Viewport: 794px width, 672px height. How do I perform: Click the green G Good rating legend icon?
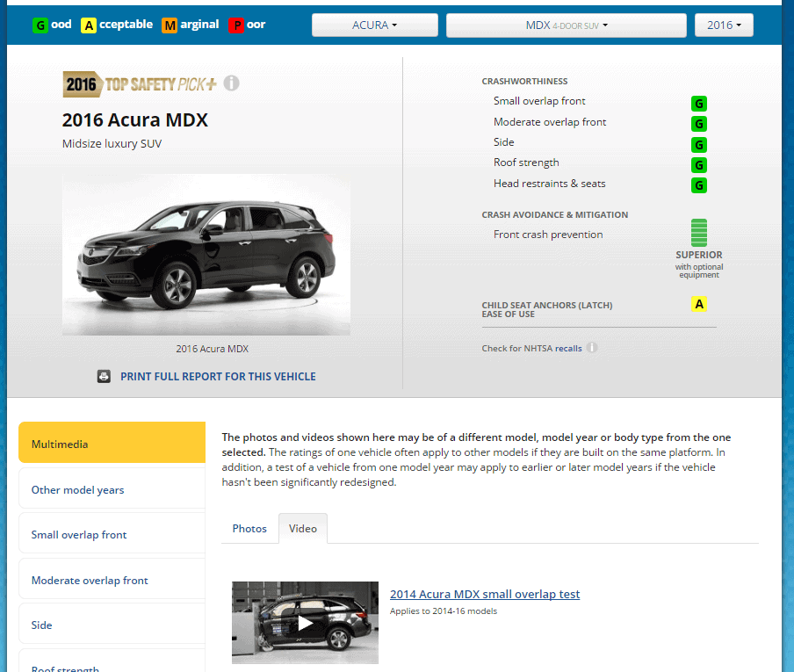point(39,25)
